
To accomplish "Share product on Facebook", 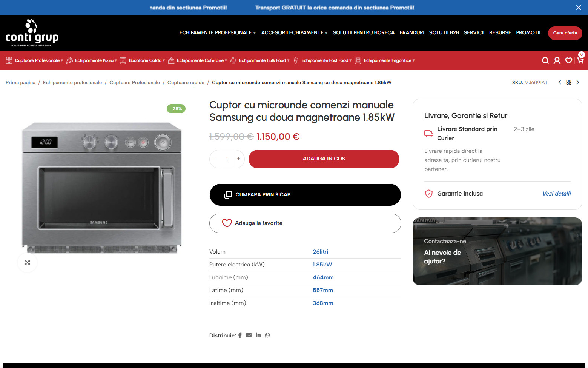I will (x=240, y=335).
